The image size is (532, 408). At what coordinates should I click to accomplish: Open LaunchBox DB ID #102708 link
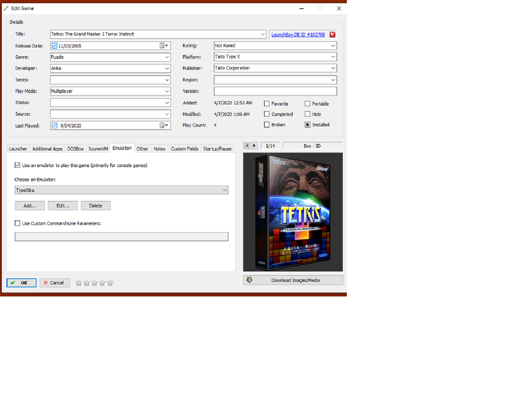point(298,35)
